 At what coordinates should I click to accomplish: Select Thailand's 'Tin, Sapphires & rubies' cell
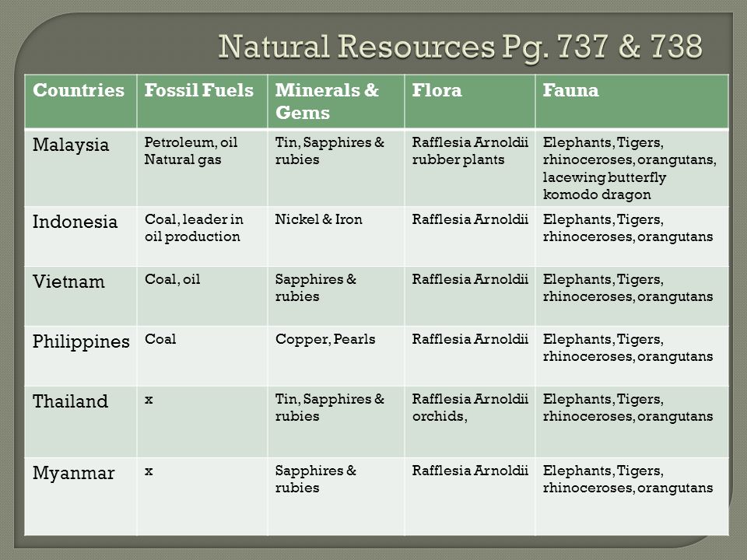click(x=336, y=422)
